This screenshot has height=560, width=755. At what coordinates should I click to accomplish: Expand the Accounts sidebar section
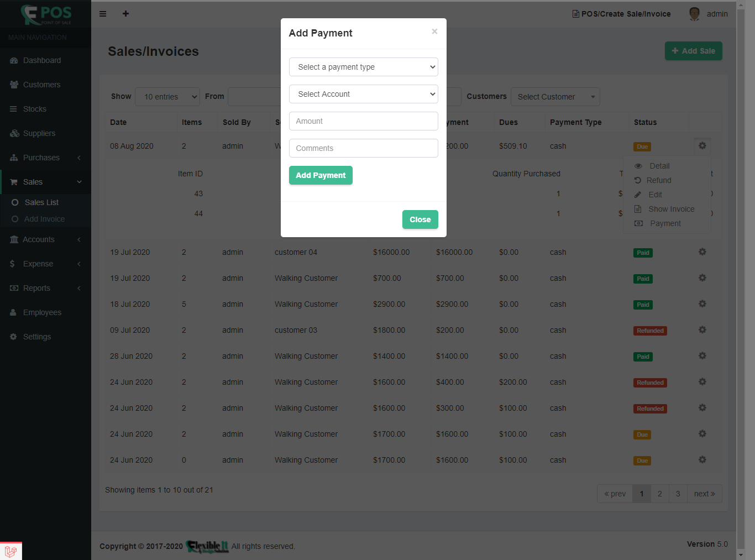[x=39, y=239]
